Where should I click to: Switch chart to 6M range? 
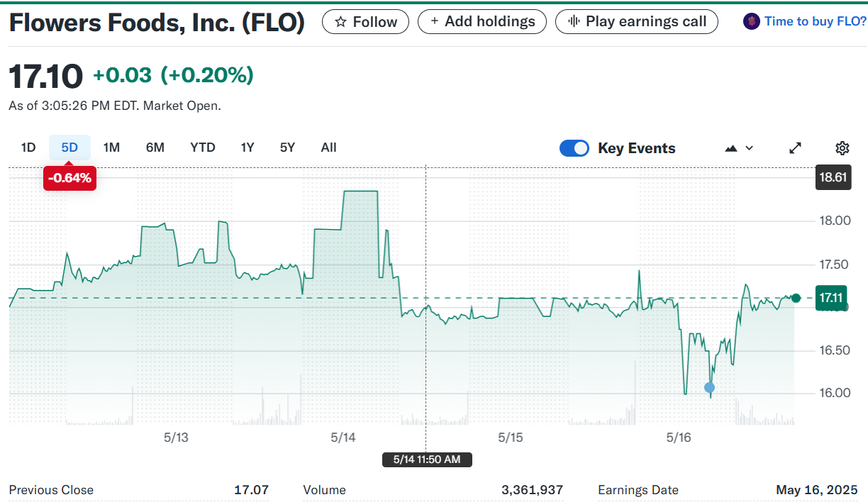155,147
